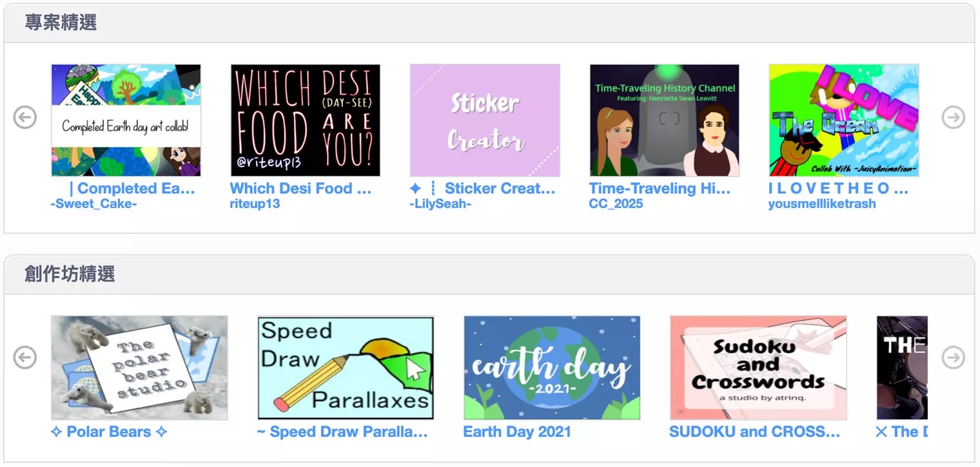Visit yousmelliketrash user profile
Screen dimensions: 980x467
822,204
